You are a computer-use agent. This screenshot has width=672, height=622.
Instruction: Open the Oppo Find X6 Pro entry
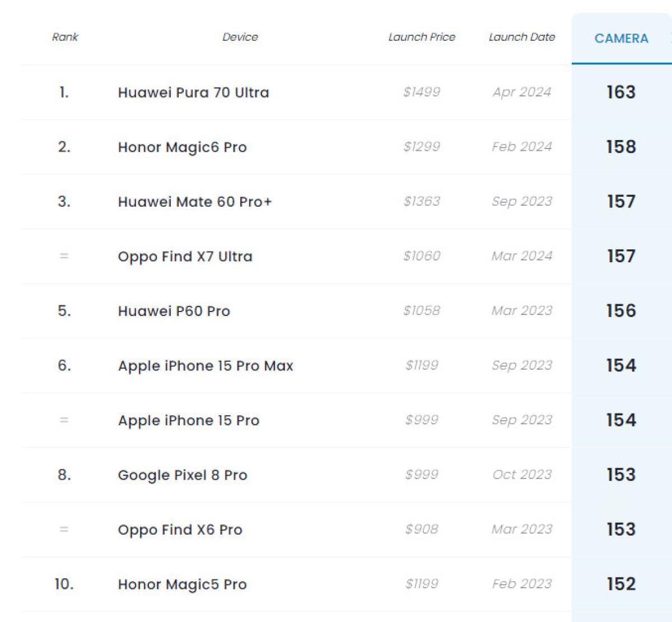click(x=180, y=530)
